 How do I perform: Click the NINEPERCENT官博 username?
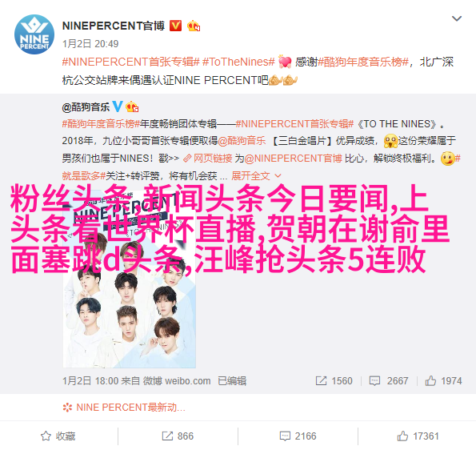[x=114, y=26]
